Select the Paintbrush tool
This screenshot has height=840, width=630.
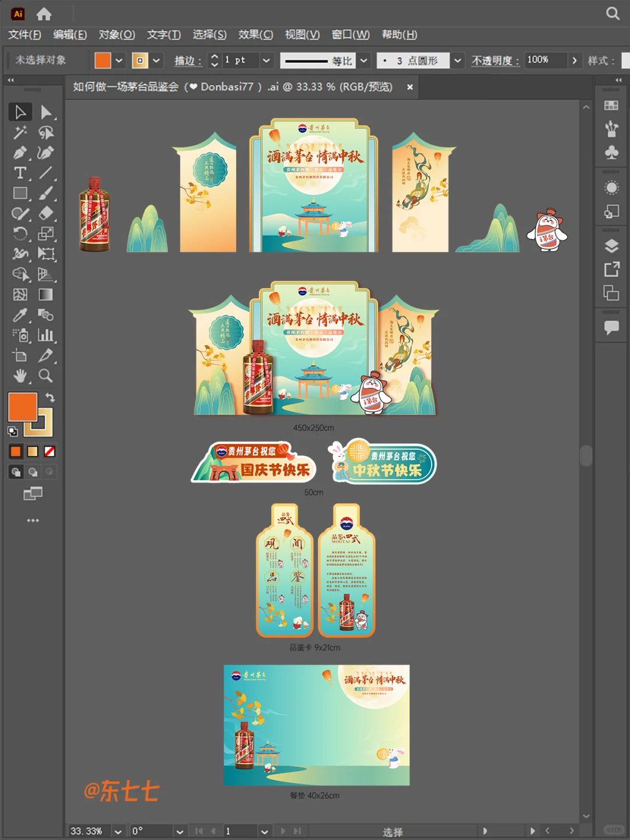[45, 193]
